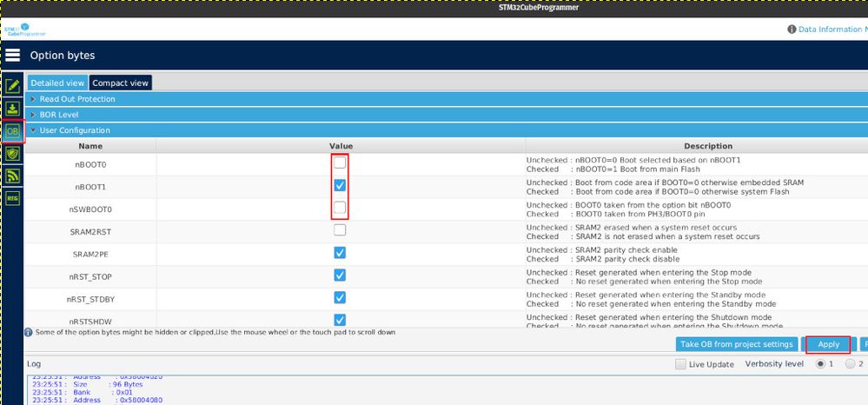Click the Option bytes page title
Screen dimensions: 868x405
coord(63,56)
